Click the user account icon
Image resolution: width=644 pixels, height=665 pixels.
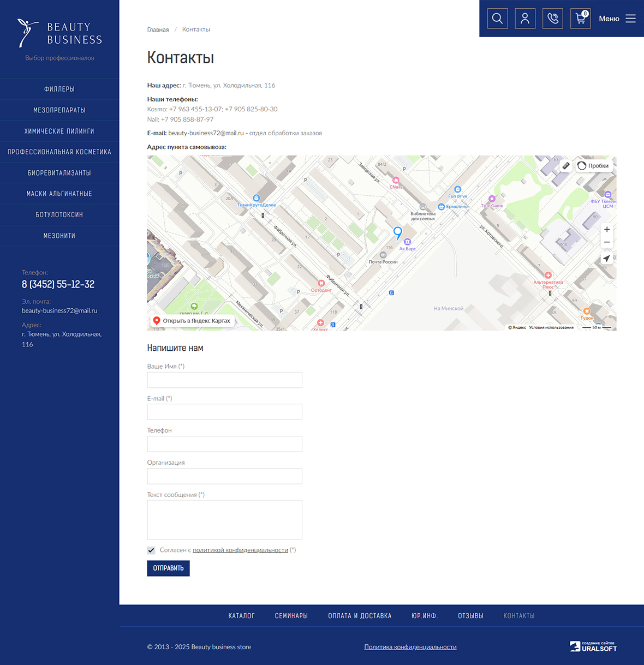[x=525, y=19]
